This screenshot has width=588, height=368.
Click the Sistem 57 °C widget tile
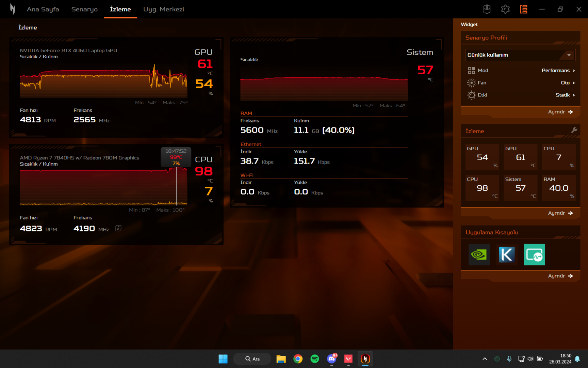pyautogui.click(x=521, y=188)
